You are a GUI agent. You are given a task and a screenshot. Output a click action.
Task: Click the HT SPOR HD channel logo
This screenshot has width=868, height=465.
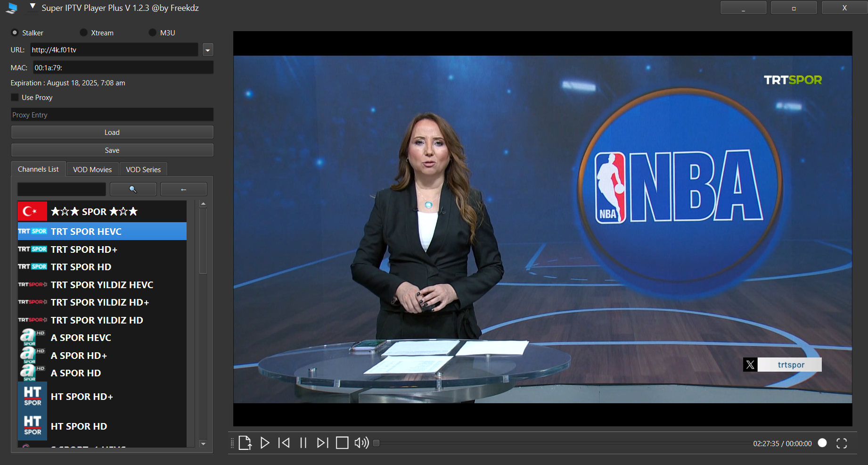coord(33,426)
